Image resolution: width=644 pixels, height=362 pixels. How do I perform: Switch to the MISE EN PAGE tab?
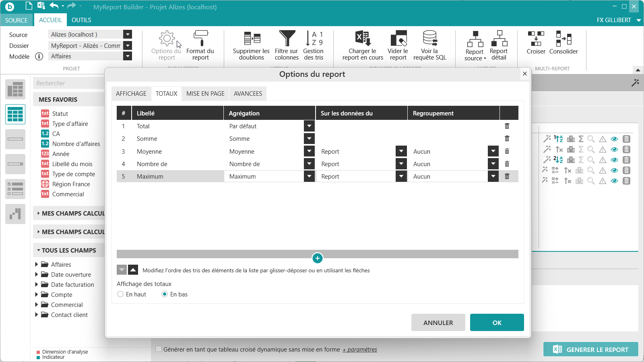(x=205, y=94)
